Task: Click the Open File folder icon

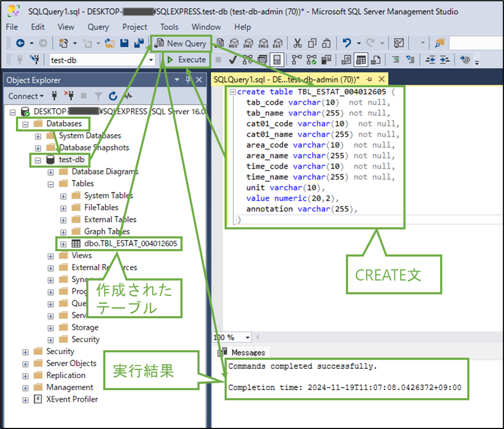Action: (x=110, y=43)
